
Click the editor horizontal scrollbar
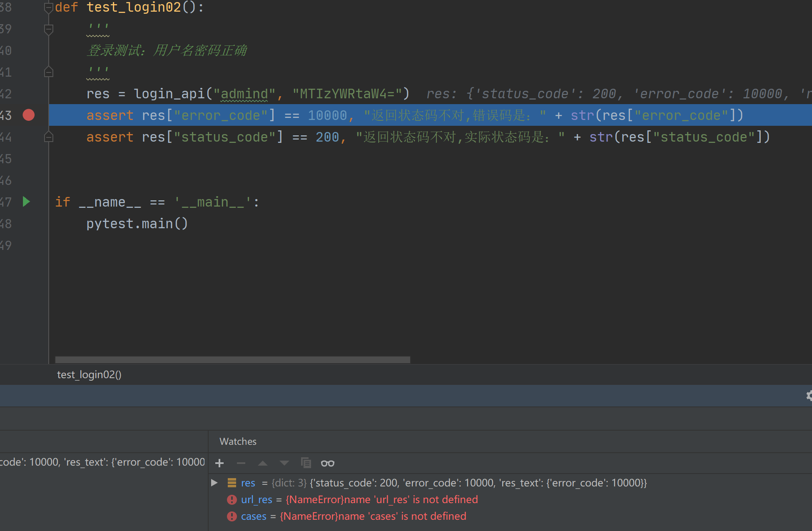click(232, 359)
